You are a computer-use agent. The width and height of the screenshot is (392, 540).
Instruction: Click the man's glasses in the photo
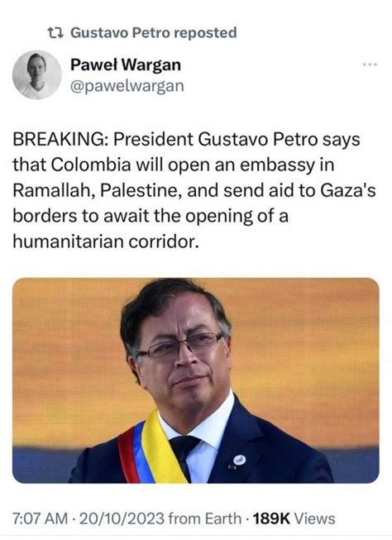[179, 346]
